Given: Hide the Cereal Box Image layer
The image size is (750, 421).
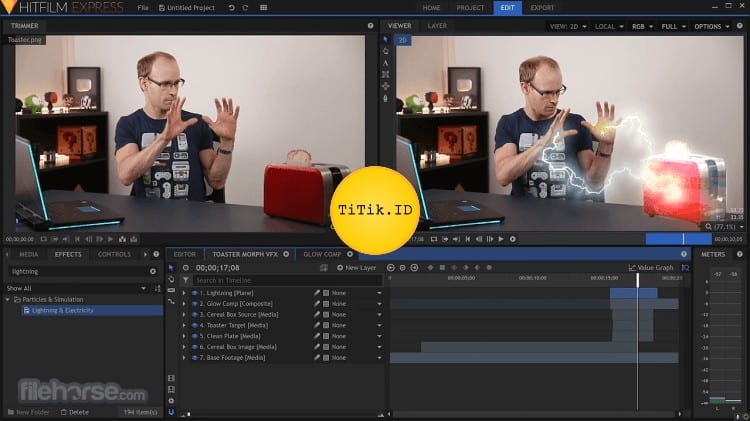Looking at the screenshot, I should [x=195, y=347].
